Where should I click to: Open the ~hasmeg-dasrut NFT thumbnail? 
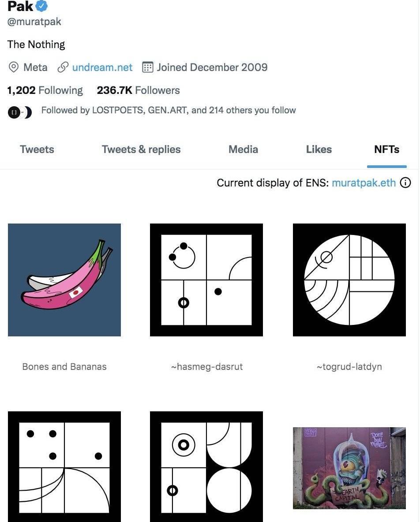[206, 280]
